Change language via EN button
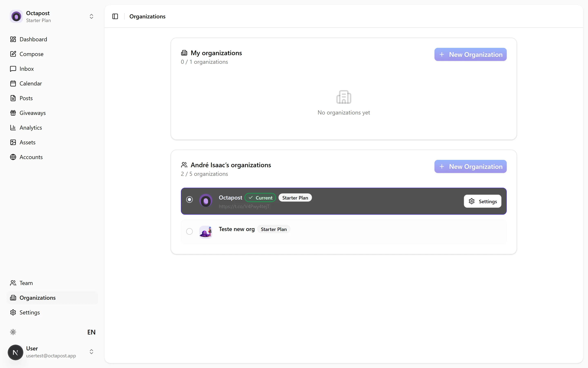 (x=91, y=332)
